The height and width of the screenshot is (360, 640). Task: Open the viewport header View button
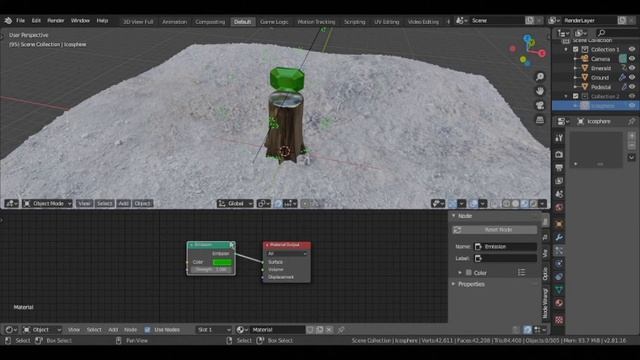coord(84,203)
